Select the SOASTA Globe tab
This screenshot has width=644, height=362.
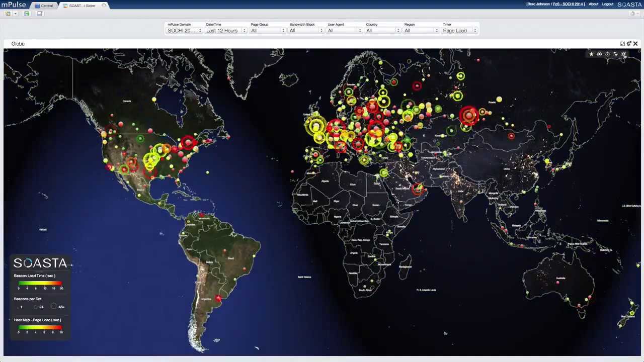(x=82, y=6)
